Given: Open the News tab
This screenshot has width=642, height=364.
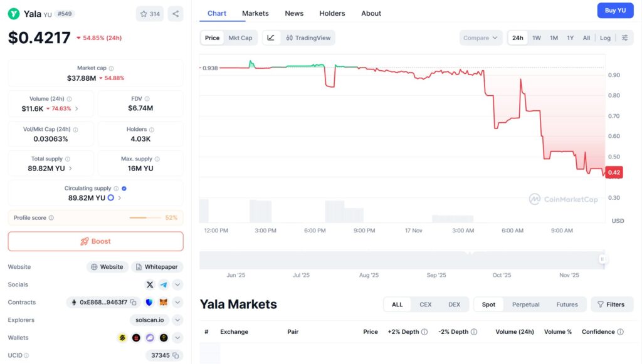Looking at the screenshot, I should (294, 13).
